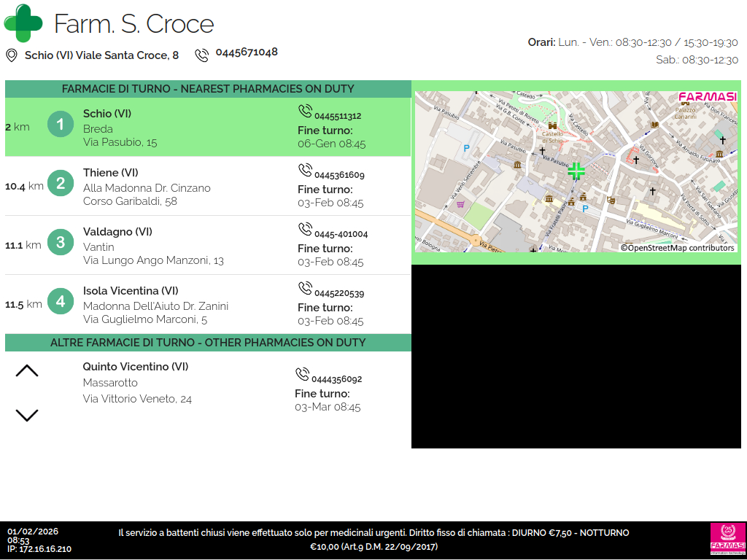Click the Altre Farmacie di Turno header
Image resolution: width=747 pixels, height=560 pixels.
(208, 343)
